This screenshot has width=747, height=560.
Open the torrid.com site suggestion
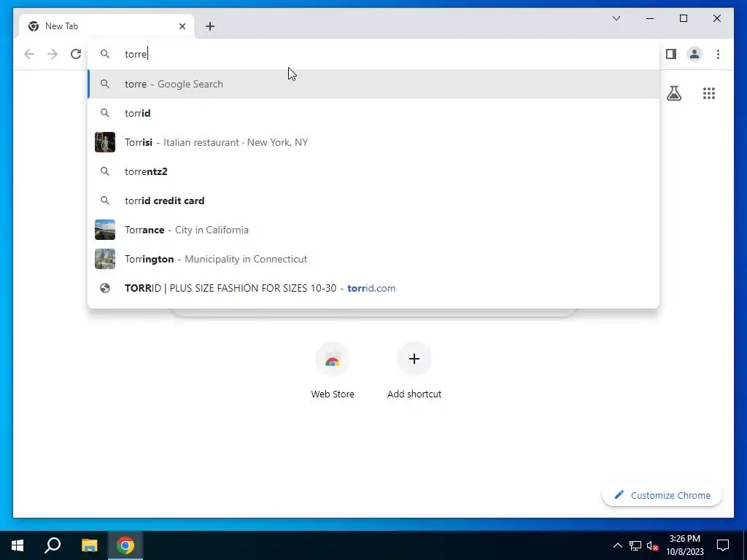373,288
